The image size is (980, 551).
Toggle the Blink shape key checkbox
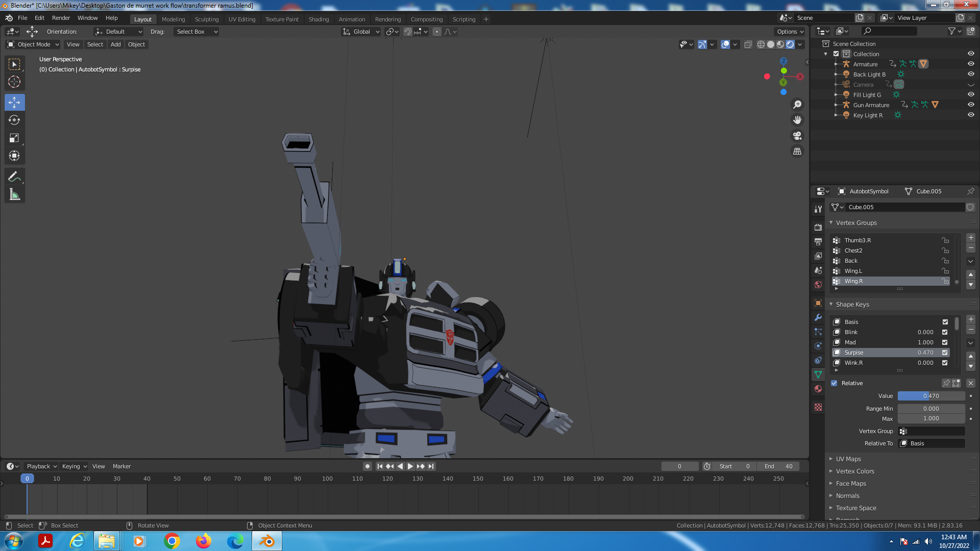(945, 332)
